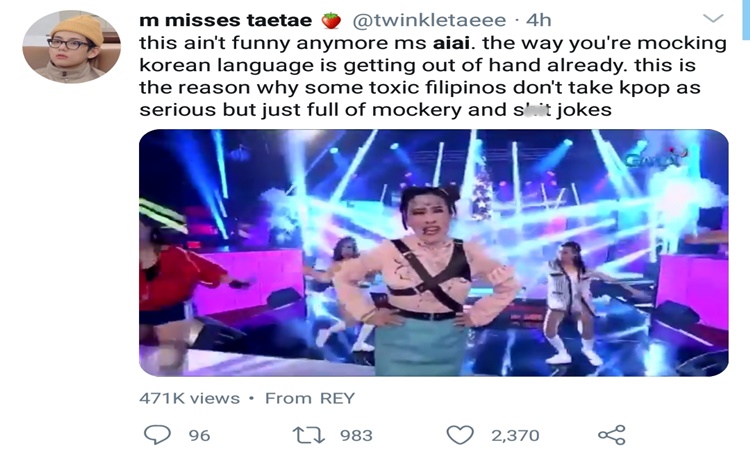Open the From REY video source link

pos(310,398)
